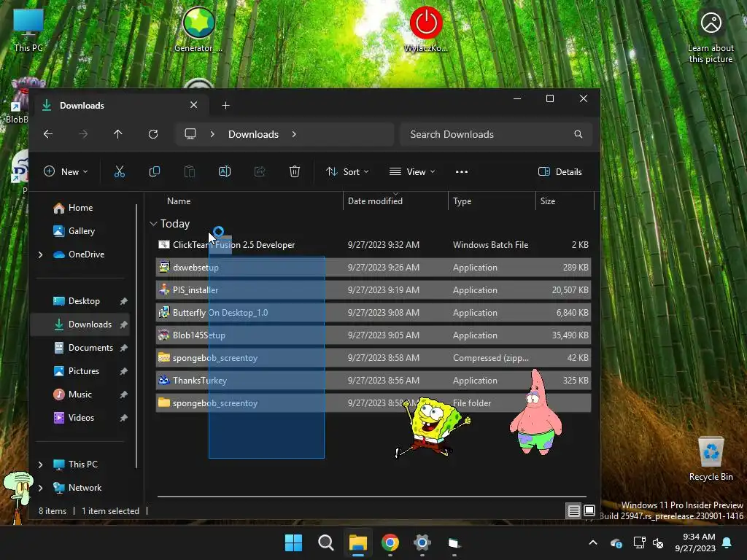Show hidden tray icons chevron
Screen dimensions: 747x560
click(x=593, y=542)
